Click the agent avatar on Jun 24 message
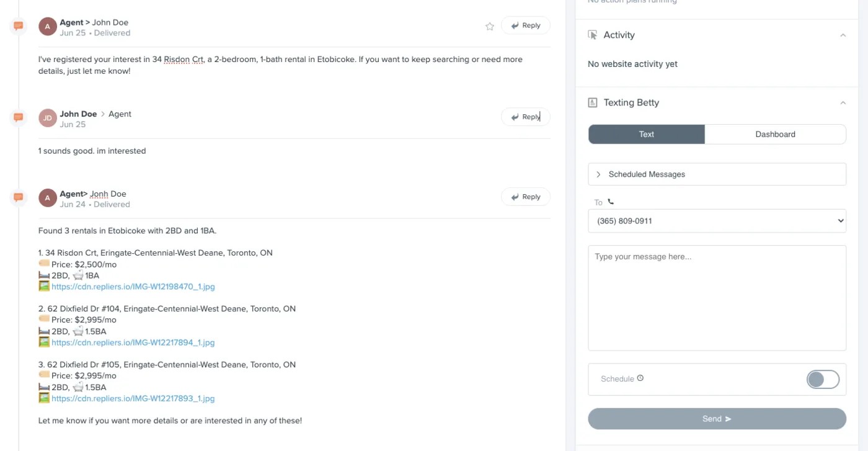The height and width of the screenshot is (451, 868). click(x=48, y=198)
